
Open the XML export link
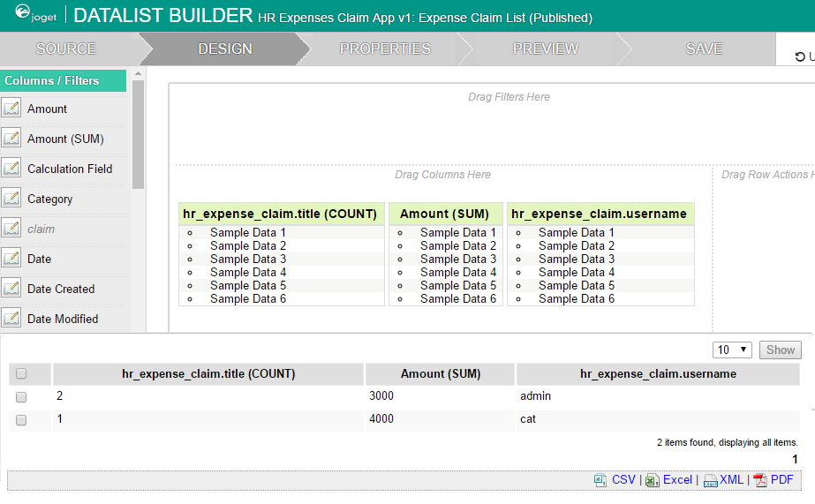click(x=730, y=480)
